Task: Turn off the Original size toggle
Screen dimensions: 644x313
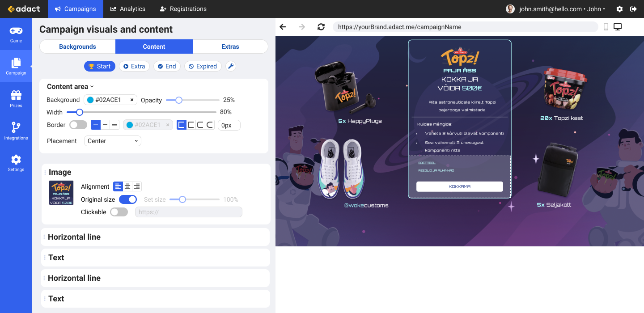Action: (128, 199)
